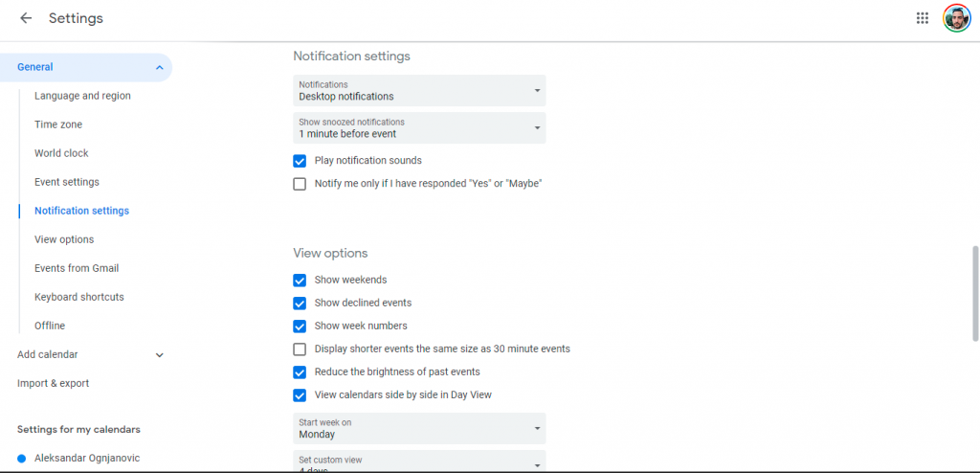Go to World clock settings

click(61, 153)
